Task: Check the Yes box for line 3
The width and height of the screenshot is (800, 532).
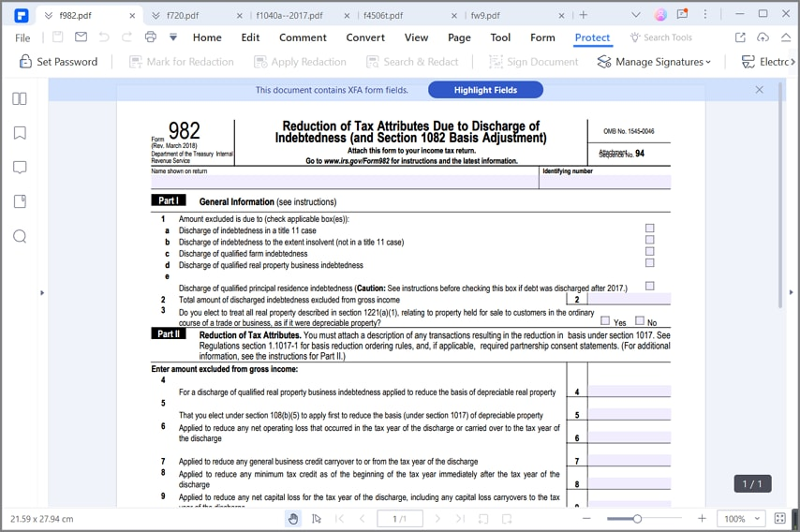Action: click(605, 321)
